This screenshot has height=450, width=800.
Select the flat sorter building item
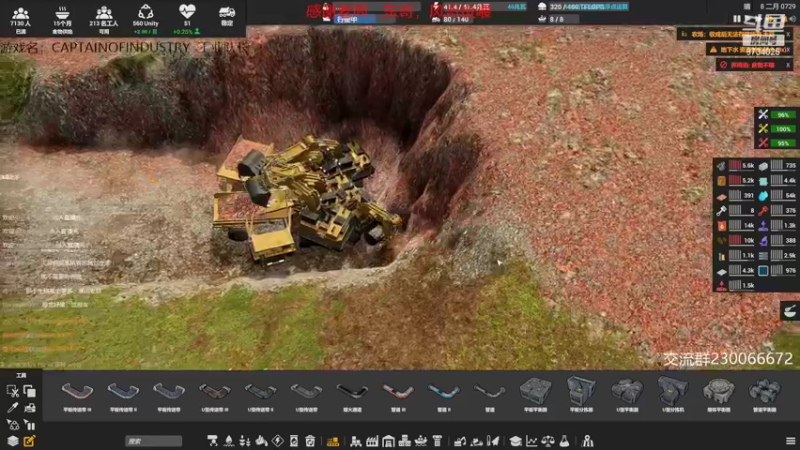[x=581, y=395]
